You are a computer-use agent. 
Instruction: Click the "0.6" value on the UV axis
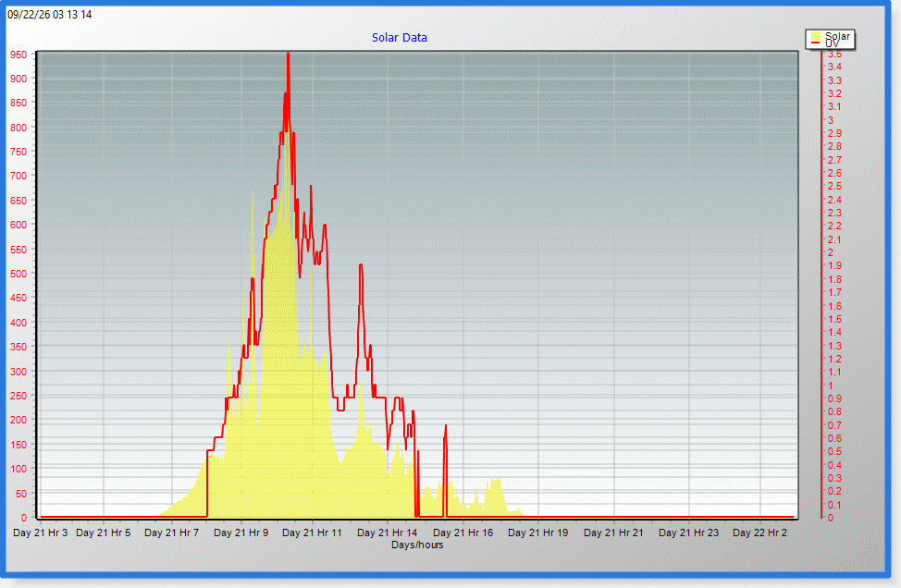coord(834,438)
